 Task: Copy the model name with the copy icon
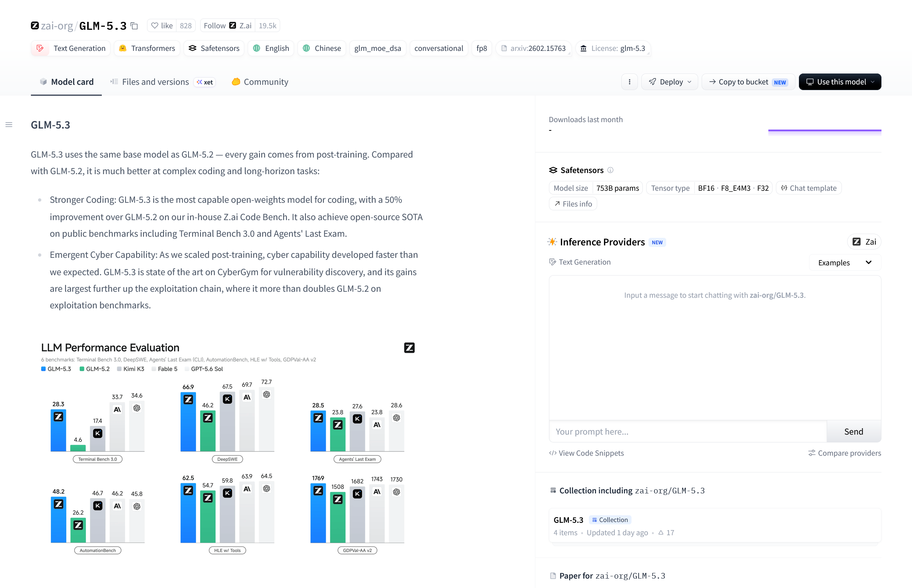click(x=134, y=26)
